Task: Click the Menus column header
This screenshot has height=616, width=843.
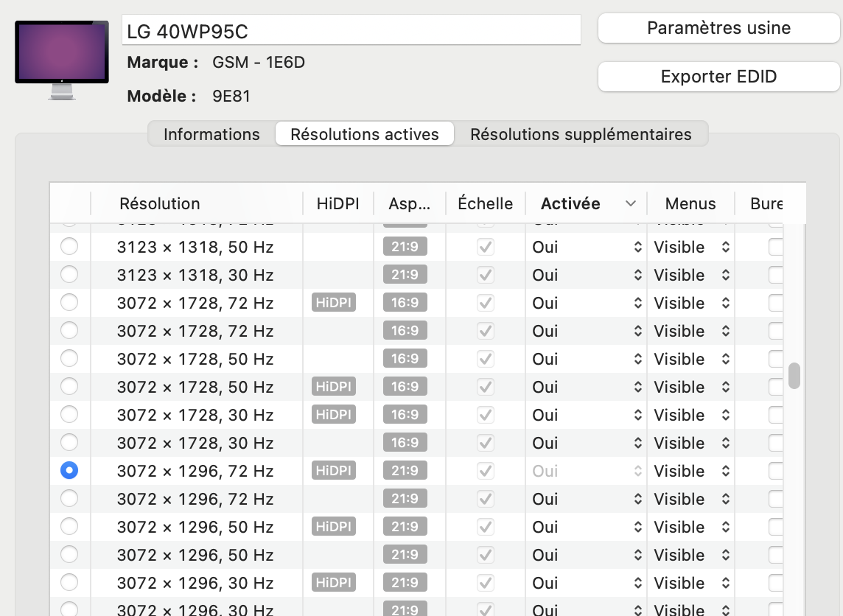Action: pos(690,203)
